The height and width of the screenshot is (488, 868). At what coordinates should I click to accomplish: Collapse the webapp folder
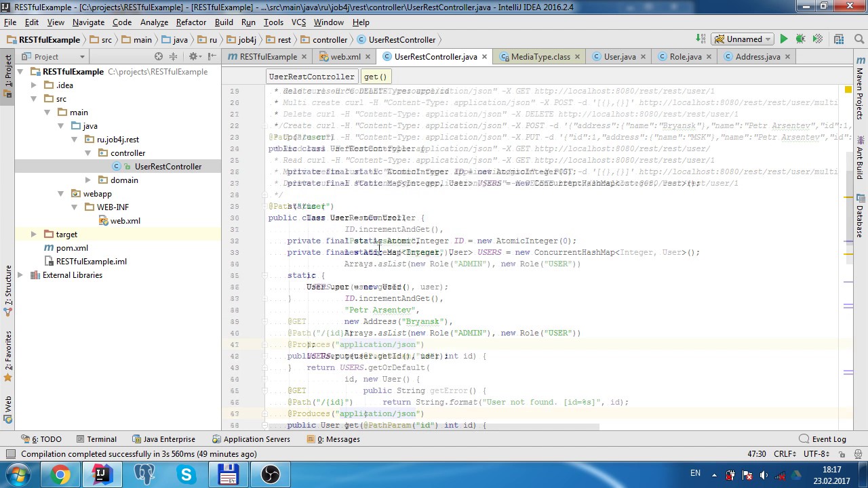61,194
